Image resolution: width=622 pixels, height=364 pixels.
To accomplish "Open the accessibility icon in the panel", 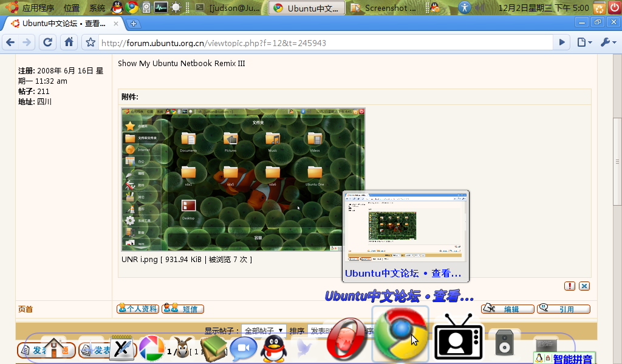I will tap(465, 7).
